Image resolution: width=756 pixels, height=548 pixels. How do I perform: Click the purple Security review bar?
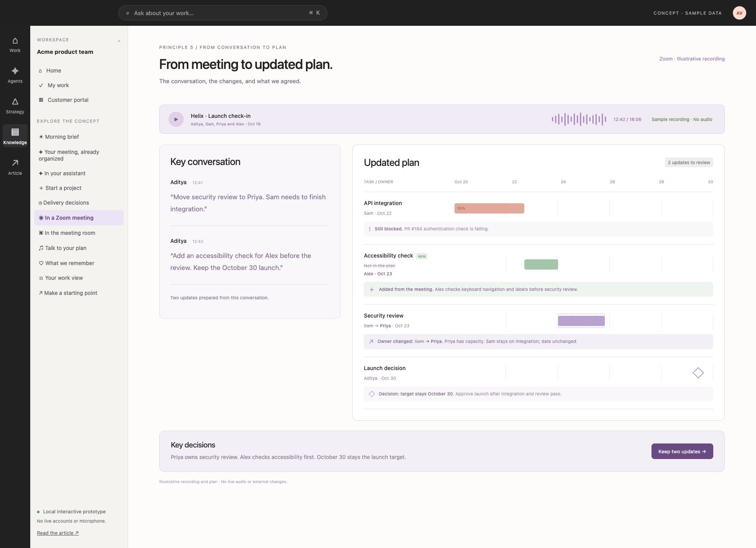point(581,321)
